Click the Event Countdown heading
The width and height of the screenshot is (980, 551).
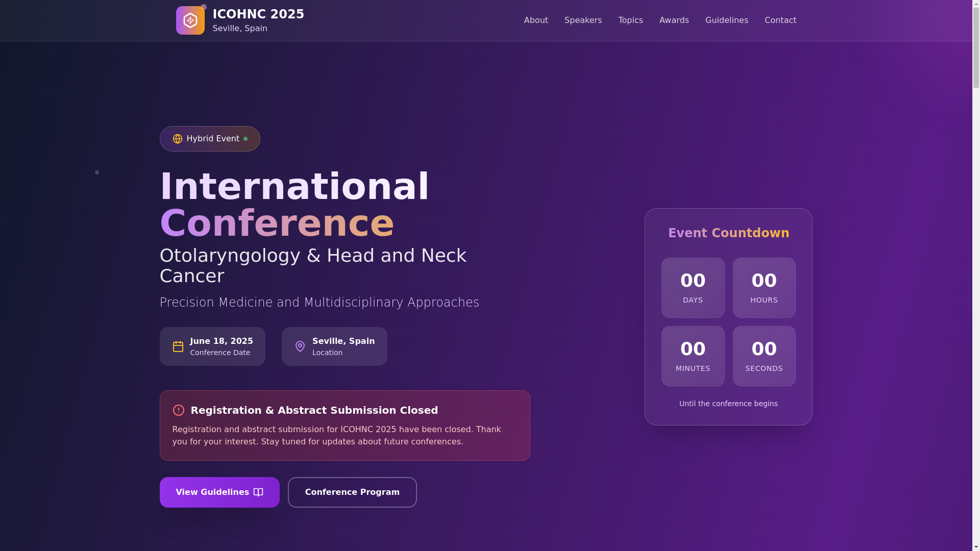pyautogui.click(x=728, y=233)
